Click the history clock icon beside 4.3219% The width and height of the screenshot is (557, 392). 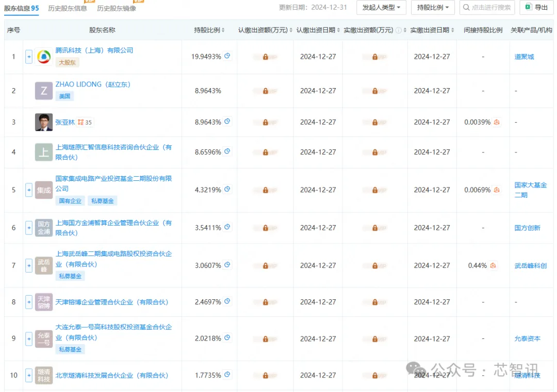227,189
